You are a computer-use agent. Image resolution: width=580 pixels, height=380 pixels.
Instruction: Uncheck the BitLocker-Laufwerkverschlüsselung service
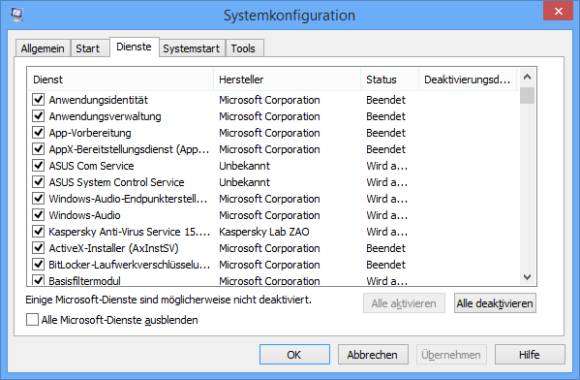point(38,264)
